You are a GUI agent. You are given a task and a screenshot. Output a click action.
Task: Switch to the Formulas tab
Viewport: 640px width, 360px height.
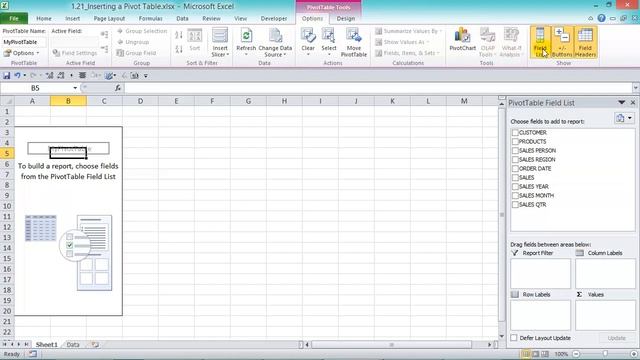151,18
